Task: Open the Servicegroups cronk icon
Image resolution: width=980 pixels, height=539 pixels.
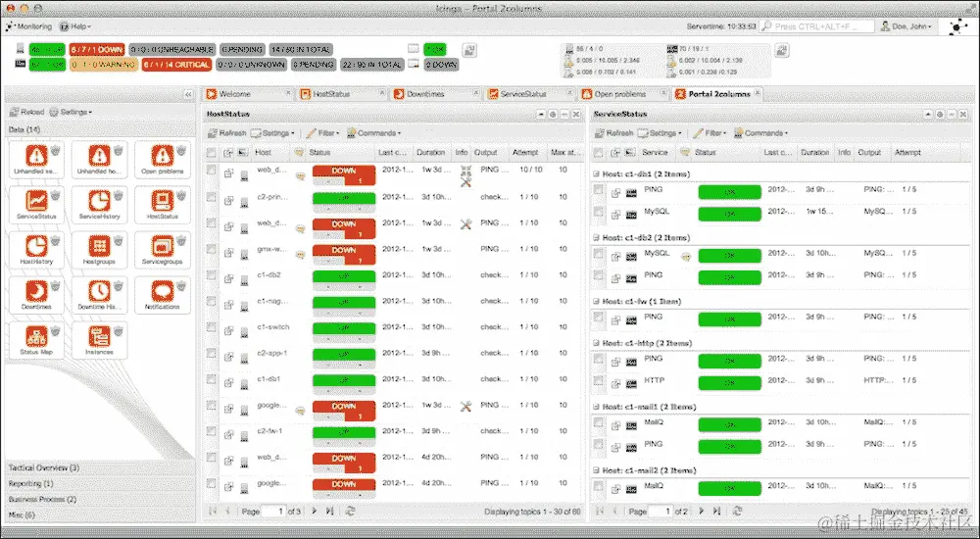Action: point(162,245)
